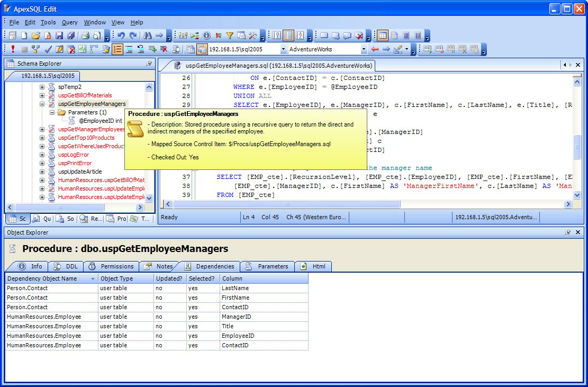Collapse the uspGetEmployeeManagers node

click(42, 104)
